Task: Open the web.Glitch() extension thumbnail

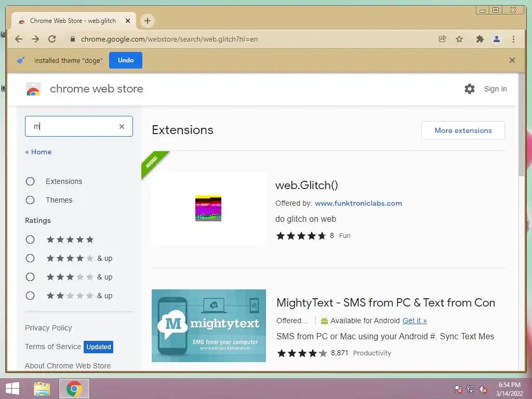Action: coord(209,208)
